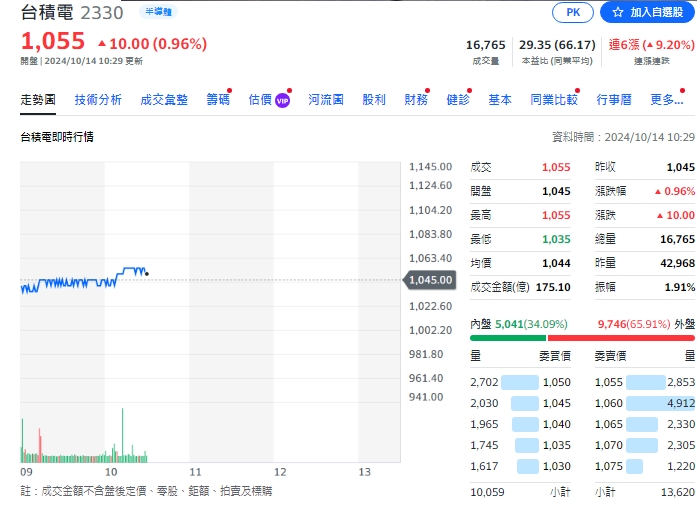Click the 振幅 1.91% value
697x509 pixels.
coord(680,287)
